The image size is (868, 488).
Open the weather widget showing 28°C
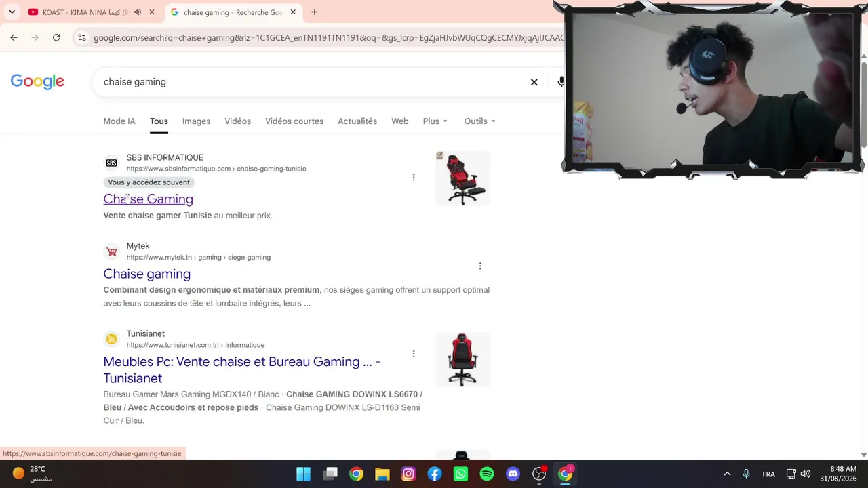pos(33,474)
